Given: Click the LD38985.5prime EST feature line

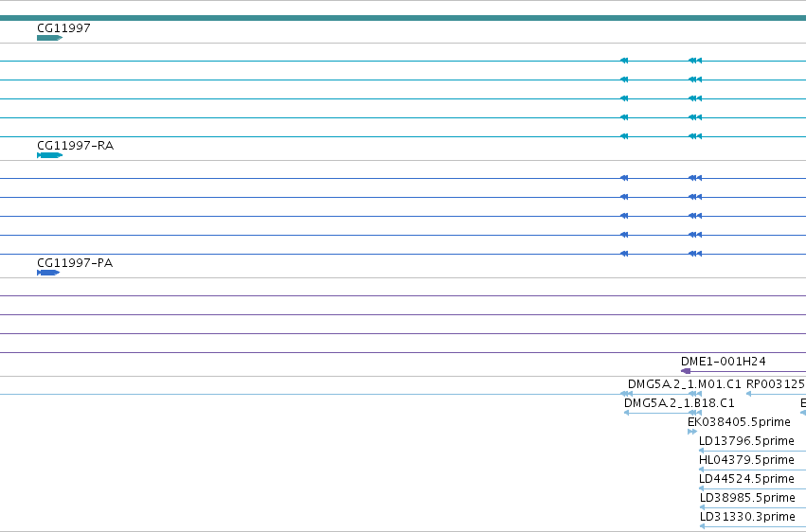Looking at the screenshot, I should [753, 507].
